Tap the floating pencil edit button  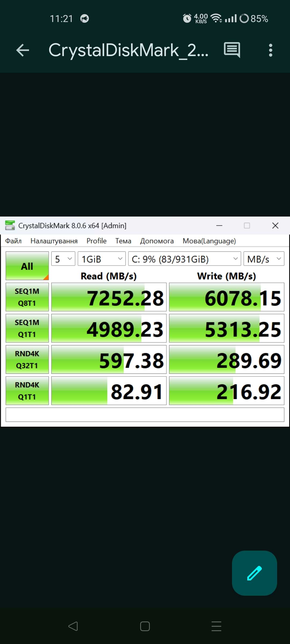tap(254, 573)
